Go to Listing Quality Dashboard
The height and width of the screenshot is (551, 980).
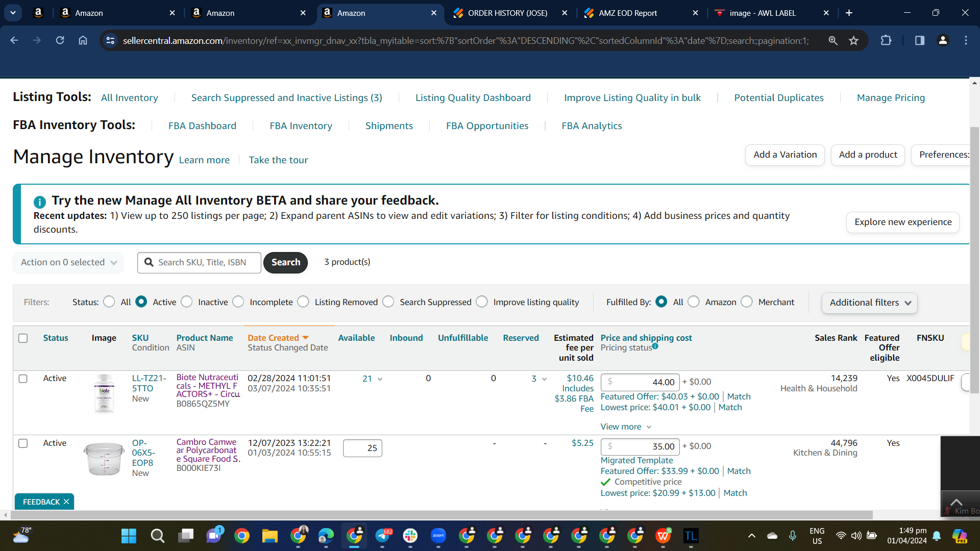(473, 98)
